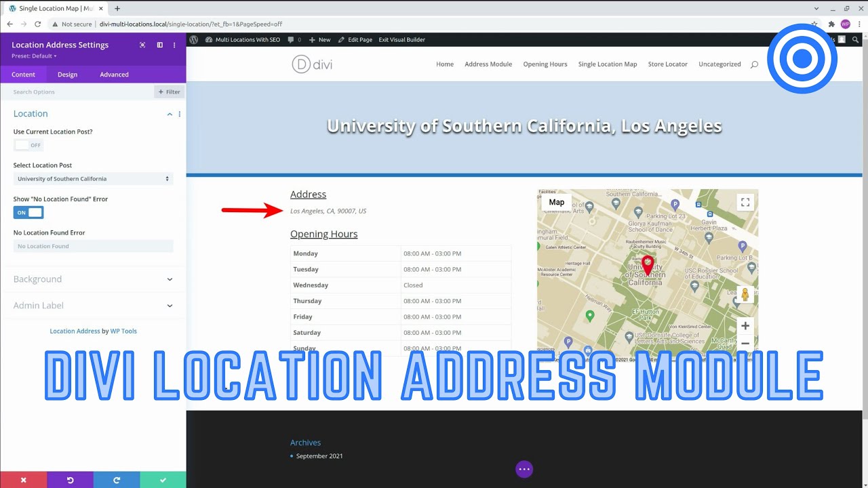Click the Wednesday Closed hours cell
Image resolution: width=868 pixels, height=488 pixels.
[x=456, y=285]
